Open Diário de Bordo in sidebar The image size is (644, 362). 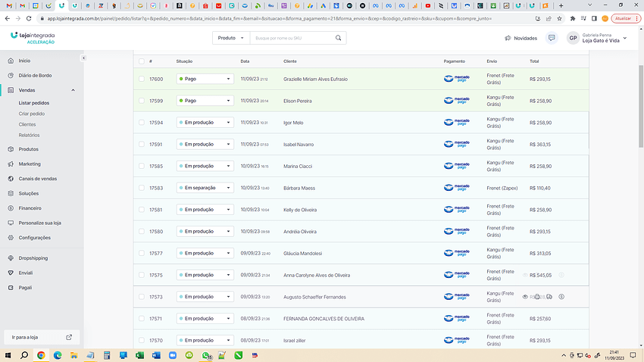pos(35,76)
